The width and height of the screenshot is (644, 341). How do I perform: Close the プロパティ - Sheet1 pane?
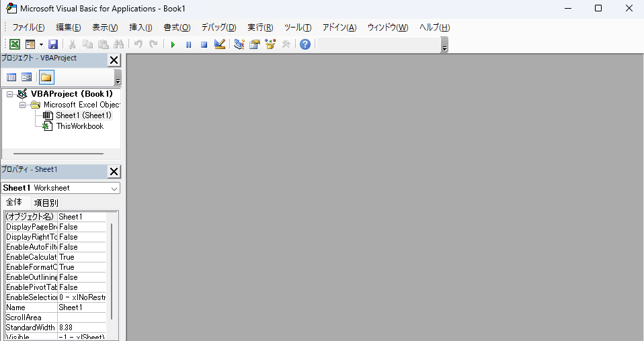(114, 172)
